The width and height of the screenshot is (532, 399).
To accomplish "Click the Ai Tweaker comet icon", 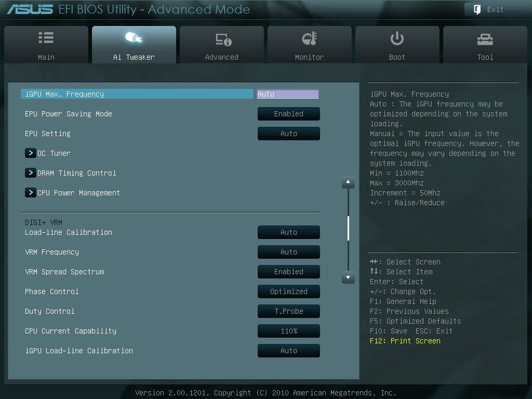I will (x=134, y=38).
